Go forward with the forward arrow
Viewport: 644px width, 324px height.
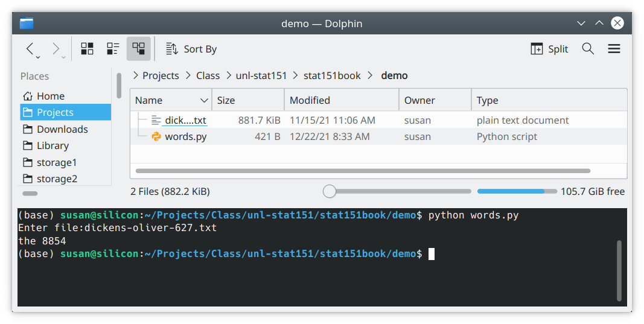click(x=56, y=48)
